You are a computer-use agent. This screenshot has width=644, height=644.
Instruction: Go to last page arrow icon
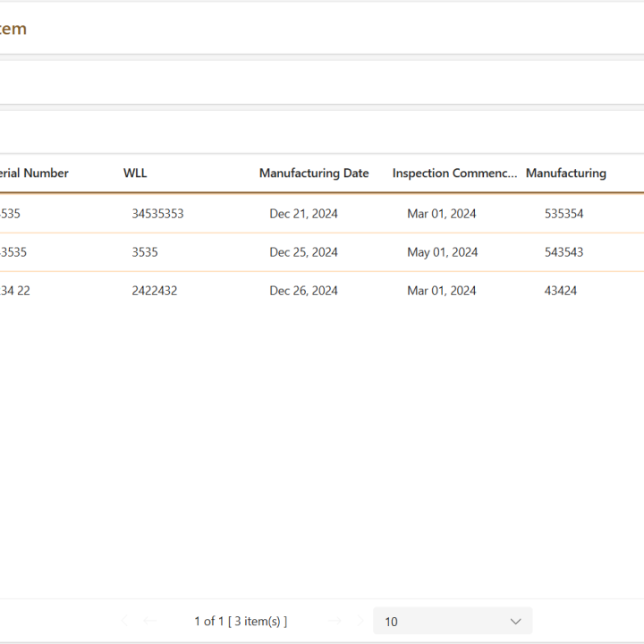click(x=360, y=621)
